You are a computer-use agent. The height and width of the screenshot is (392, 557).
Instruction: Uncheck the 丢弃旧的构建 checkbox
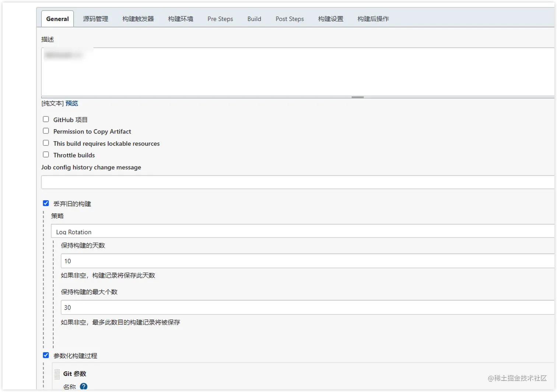[46, 203]
